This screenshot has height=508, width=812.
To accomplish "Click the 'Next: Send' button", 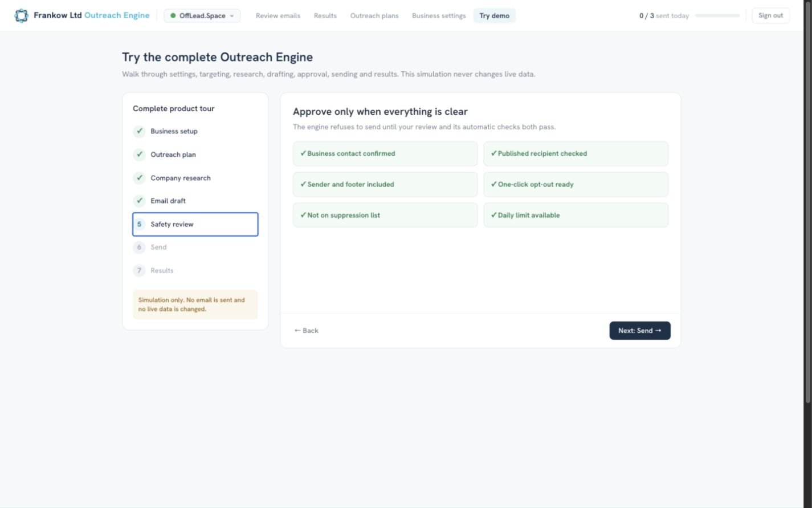I will coord(640,331).
